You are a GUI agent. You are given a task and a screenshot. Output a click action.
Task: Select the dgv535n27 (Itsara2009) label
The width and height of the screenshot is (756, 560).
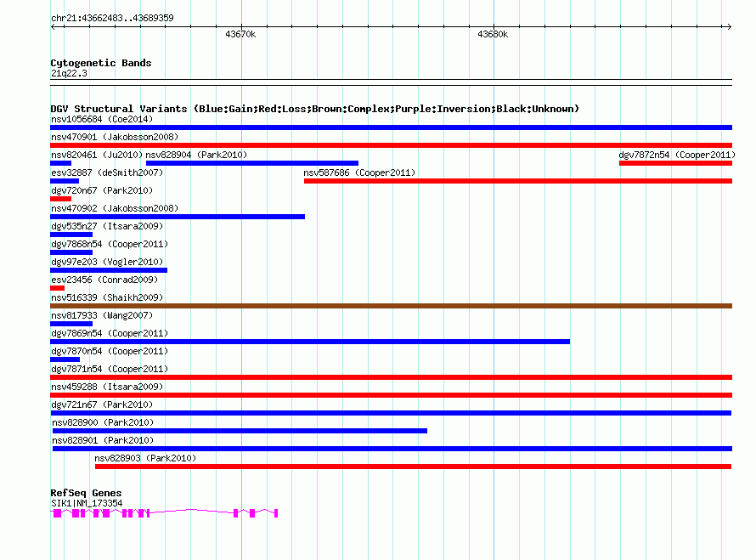pyautogui.click(x=107, y=226)
